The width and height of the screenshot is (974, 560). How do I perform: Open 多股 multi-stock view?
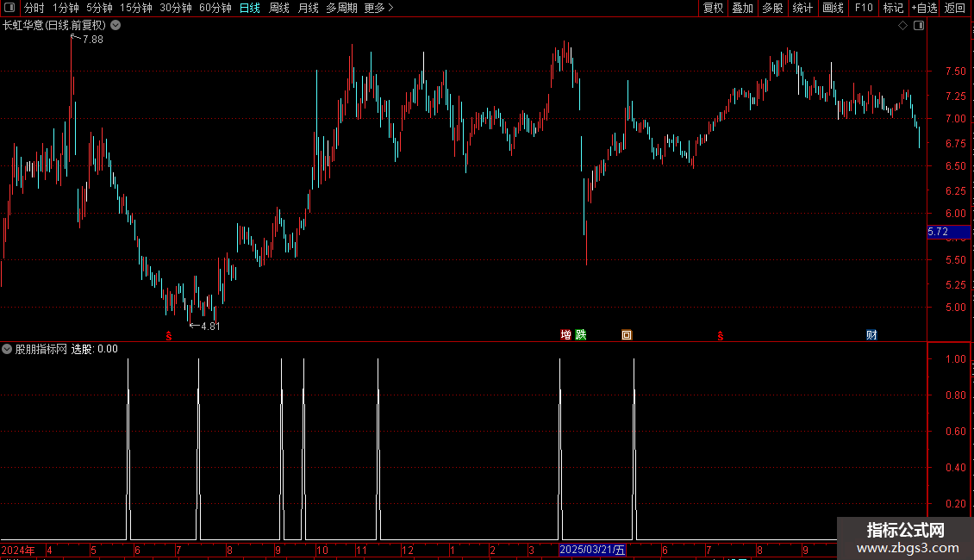pyautogui.click(x=772, y=8)
